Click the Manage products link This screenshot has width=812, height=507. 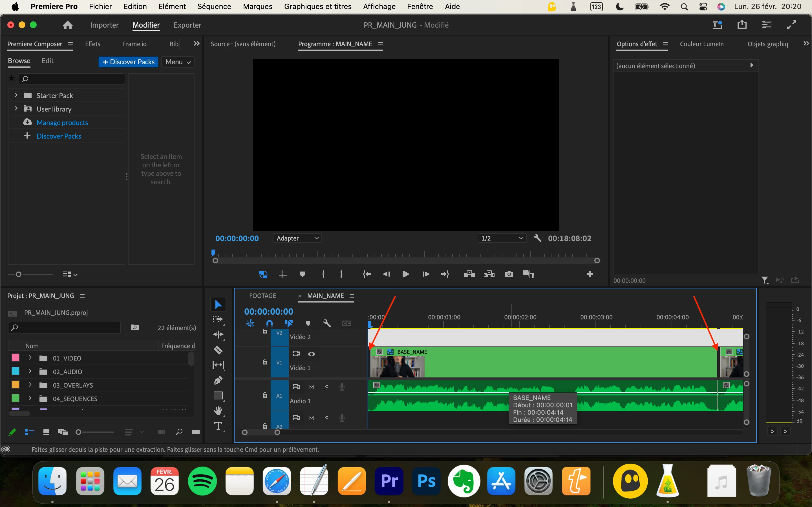[62, 123]
